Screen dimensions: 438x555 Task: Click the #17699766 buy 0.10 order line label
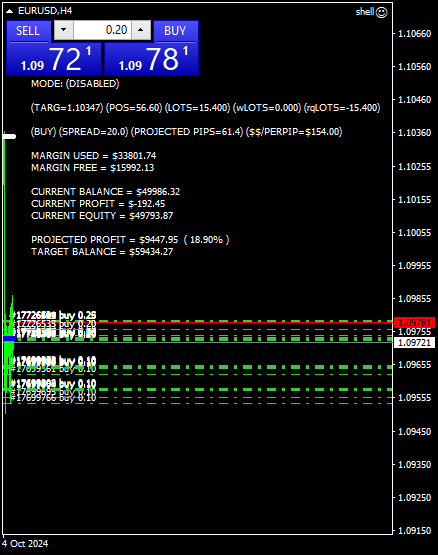(x=53, y=398)
